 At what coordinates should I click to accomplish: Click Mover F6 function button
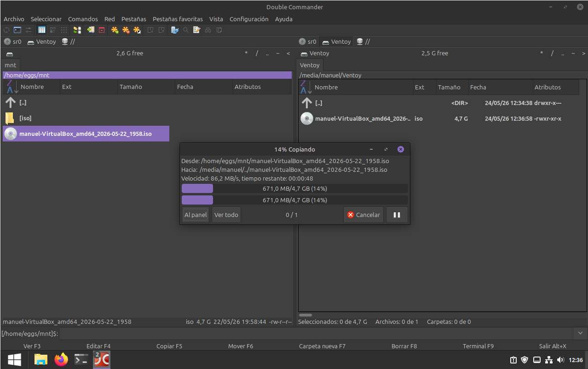[241, 346]
